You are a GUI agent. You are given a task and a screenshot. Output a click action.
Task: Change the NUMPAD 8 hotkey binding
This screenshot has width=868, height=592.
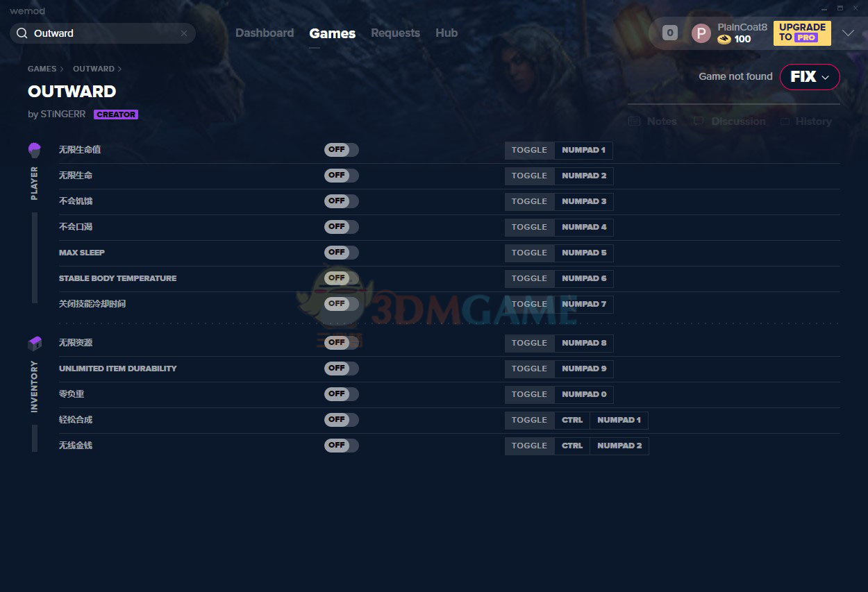[584, 343]
